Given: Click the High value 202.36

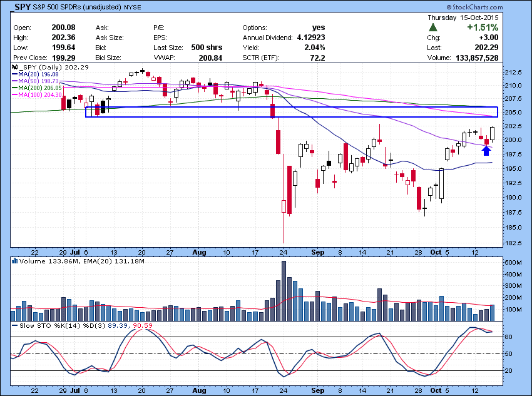Looking at the screenshot, I should tap(63, 38).
